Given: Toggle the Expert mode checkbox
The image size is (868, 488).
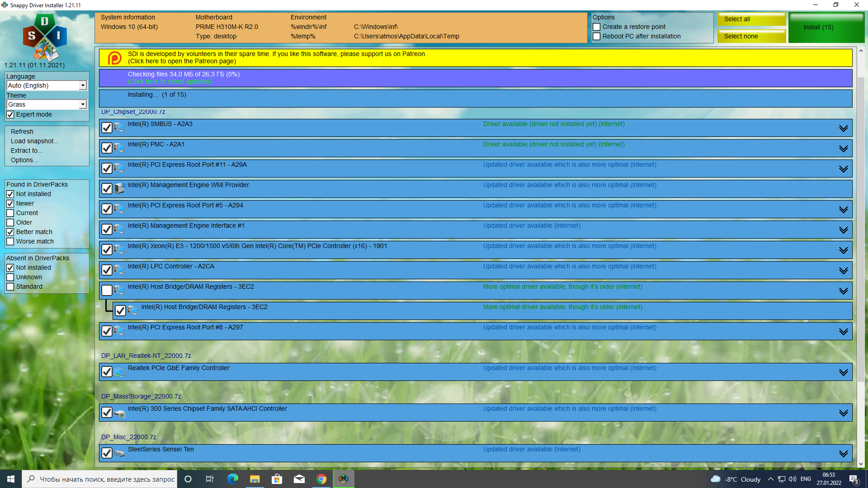Looking at the screenshot, I should 10,115.
